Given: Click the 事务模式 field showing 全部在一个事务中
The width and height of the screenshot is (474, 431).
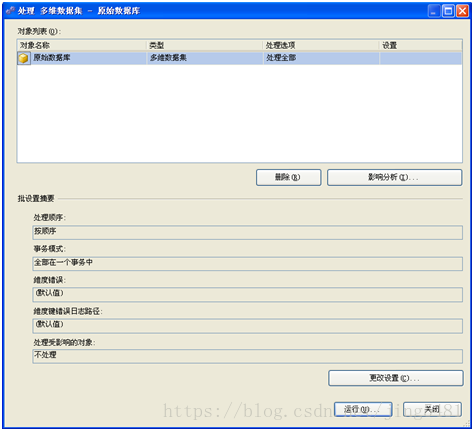Looking at the screenshot, I should [x=248, y=264].
